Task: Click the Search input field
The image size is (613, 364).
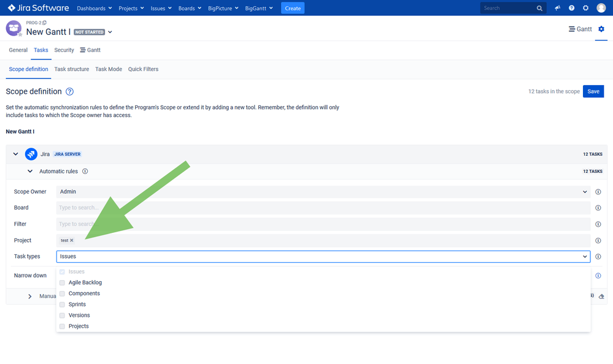Action: (x=508, y=8)
